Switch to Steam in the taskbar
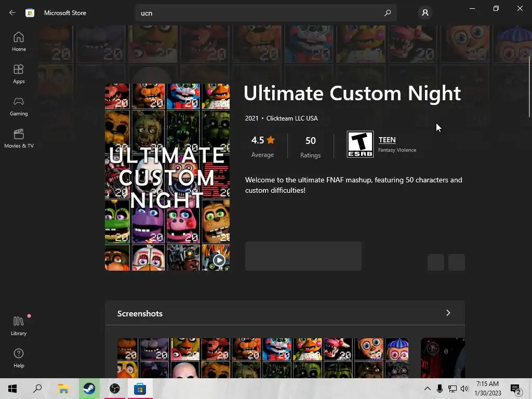 tap(89, 389)
